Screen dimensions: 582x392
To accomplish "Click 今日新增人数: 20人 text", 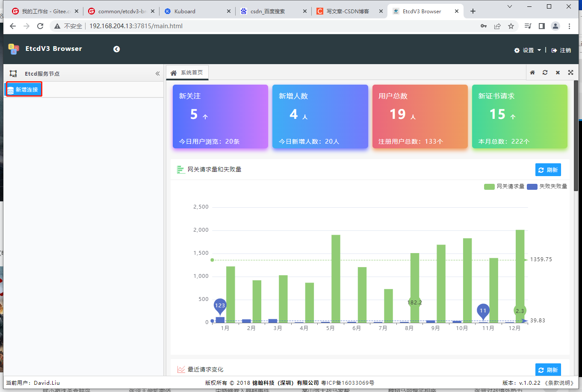I will coord(309,141).
